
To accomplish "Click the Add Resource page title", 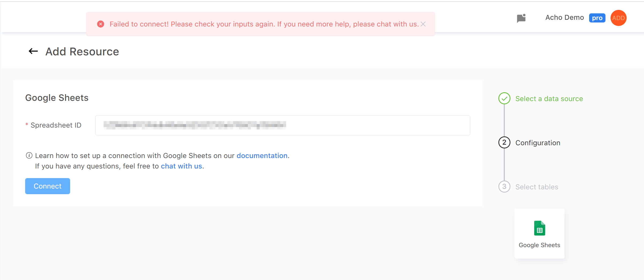I will (82, 52).
